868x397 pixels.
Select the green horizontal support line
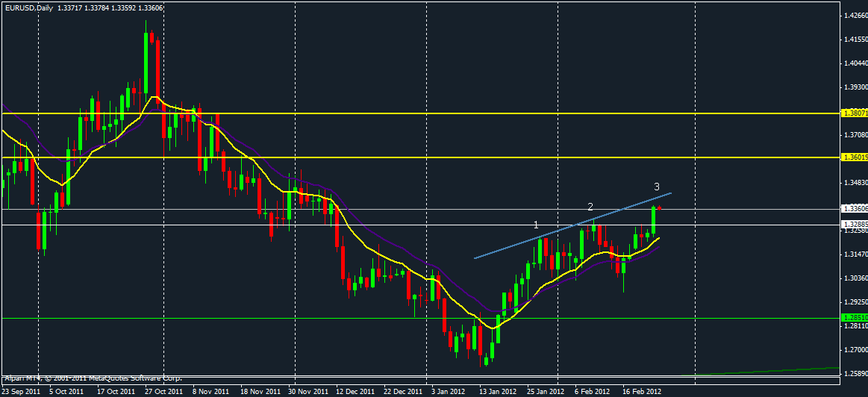tap(421, 318)
